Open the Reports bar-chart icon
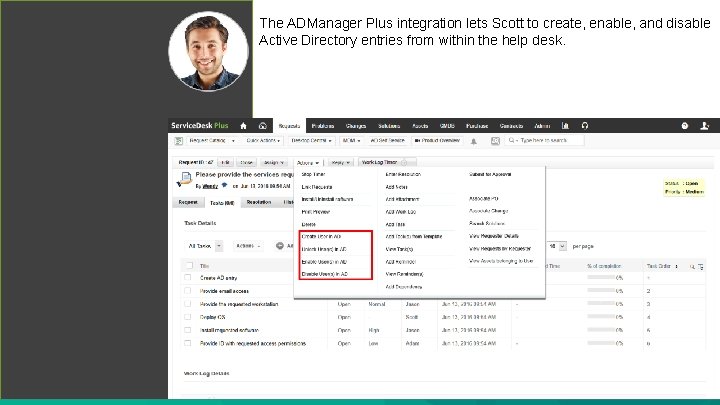720x405 pixels. click(565, 126)
